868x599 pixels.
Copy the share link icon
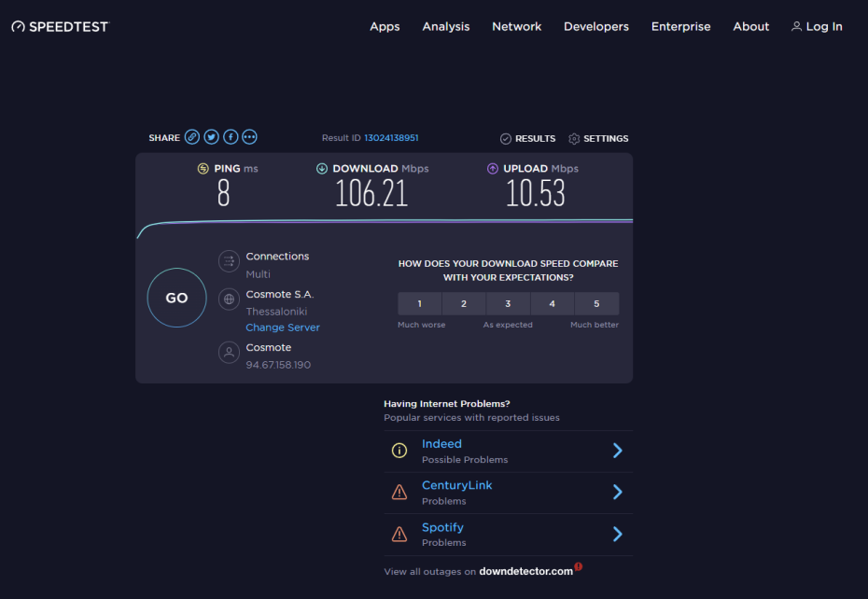[192, 137]
